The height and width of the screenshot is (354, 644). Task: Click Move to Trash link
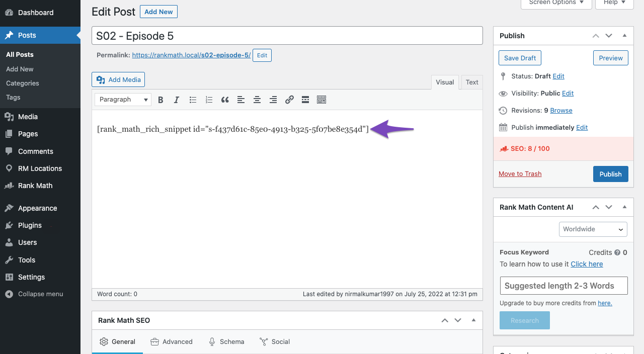[520, 174]
